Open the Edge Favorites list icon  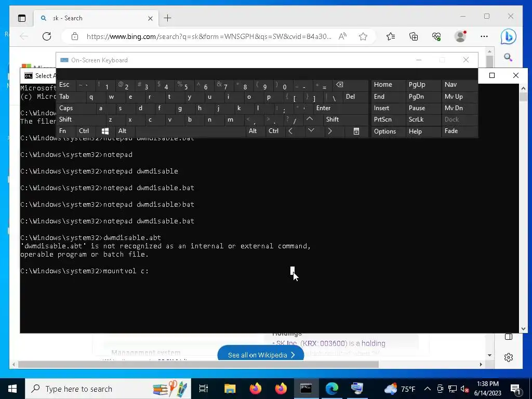[x=391, y=36]
